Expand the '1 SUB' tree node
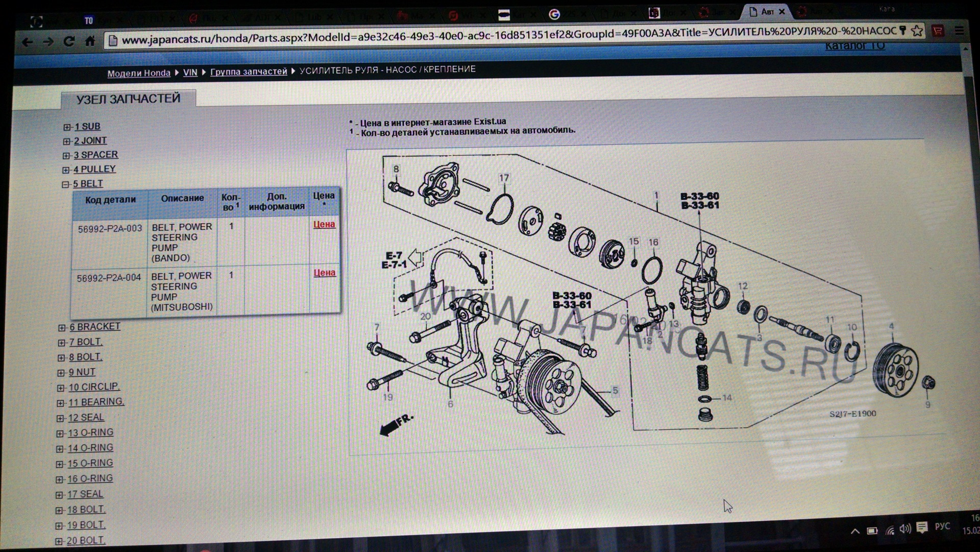Viewport: 980px width, 552px height. [x=67, y=127]
